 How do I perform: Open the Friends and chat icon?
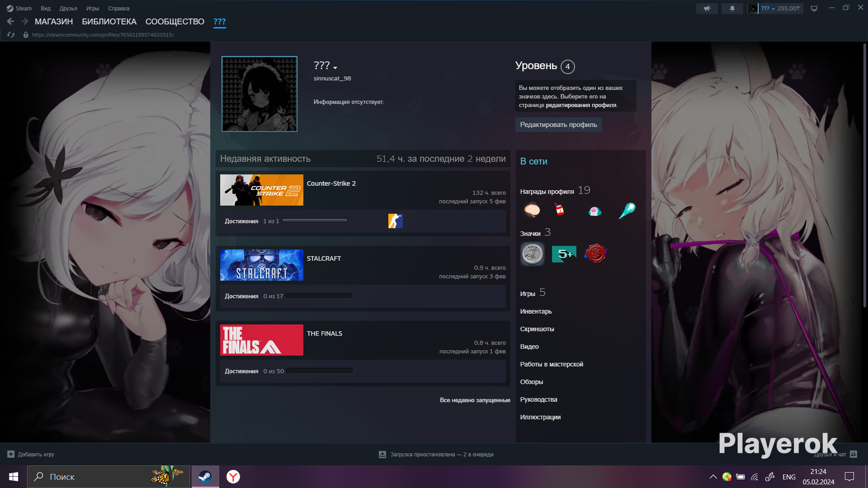tap(853, 454)
